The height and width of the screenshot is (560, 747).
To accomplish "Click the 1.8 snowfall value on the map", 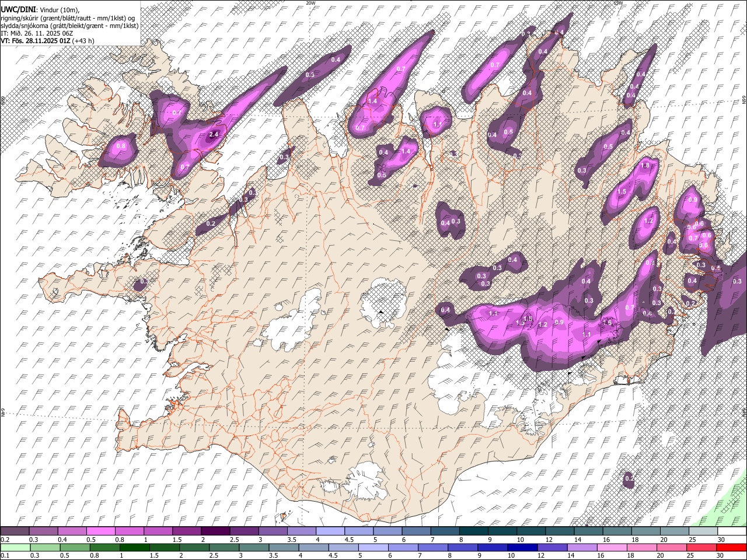I will (645, 166).
